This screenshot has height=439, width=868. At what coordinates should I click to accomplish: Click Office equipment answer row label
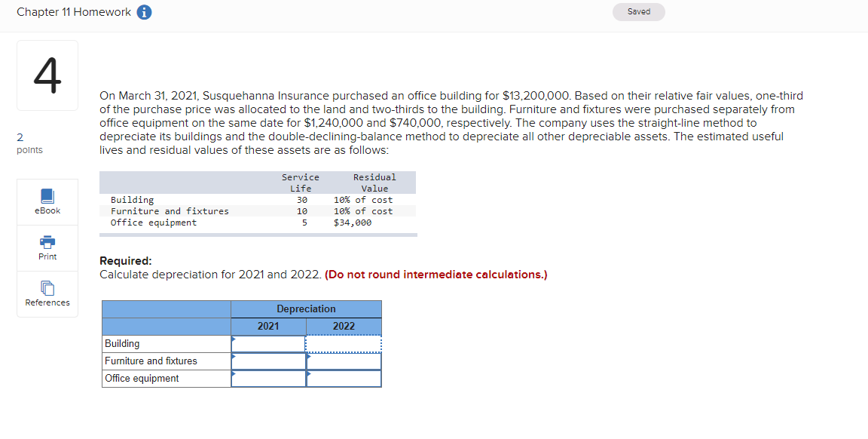click(x=142, y=379)
